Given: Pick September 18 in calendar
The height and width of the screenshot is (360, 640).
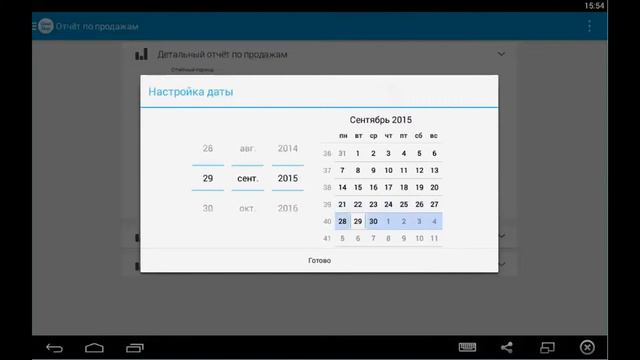Looking at the screenshot, I should (x=404, y=187).
